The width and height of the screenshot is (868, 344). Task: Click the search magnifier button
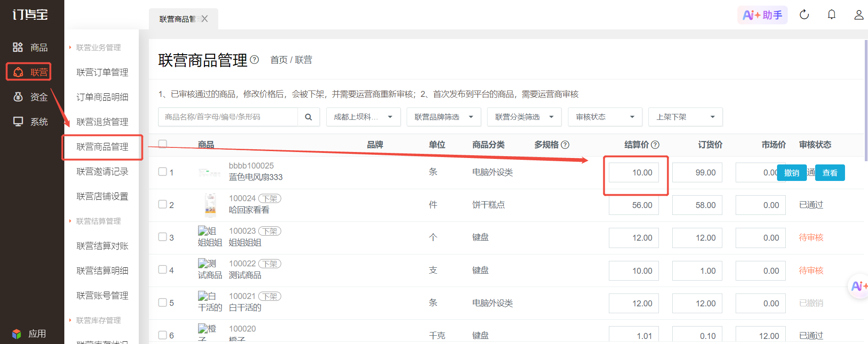point(308,117)
